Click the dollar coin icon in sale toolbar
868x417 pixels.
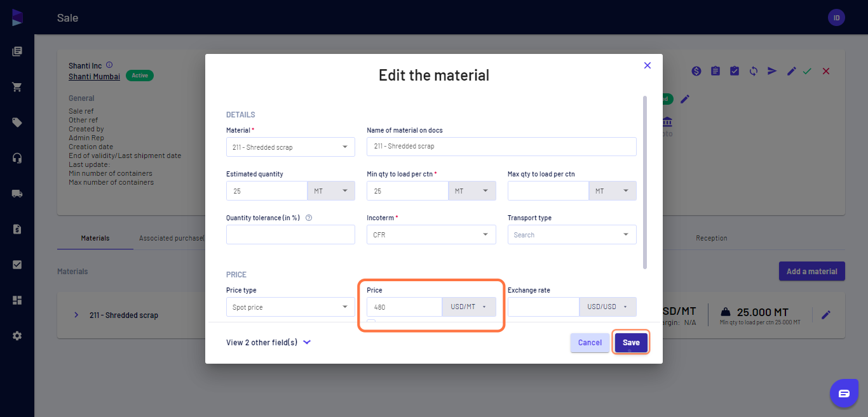point(696,71)
